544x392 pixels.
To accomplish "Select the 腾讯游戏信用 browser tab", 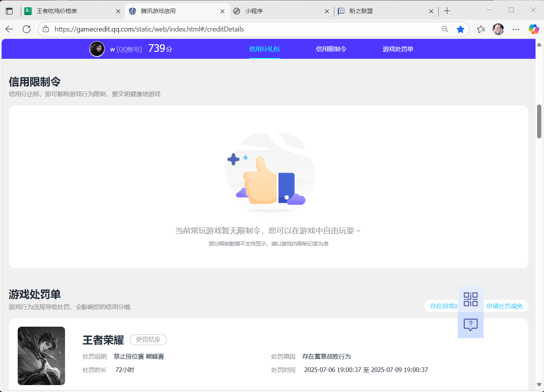I will point(177,11).
